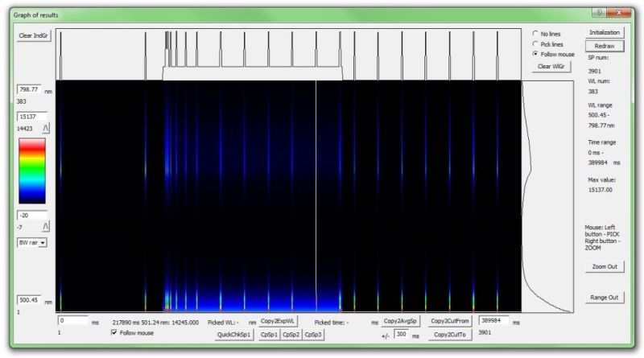
Task: Open the BW rair colormap dropdown
Action: [32, 243]
